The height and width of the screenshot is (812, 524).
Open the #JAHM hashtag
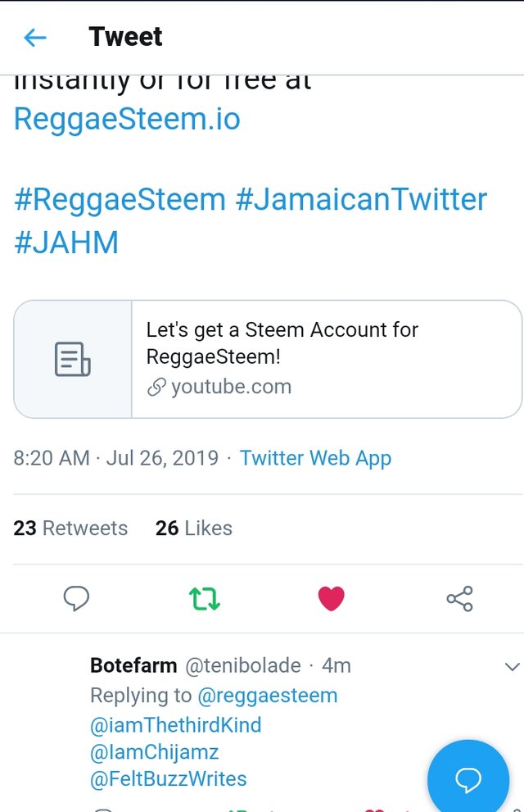click(66, 243)
